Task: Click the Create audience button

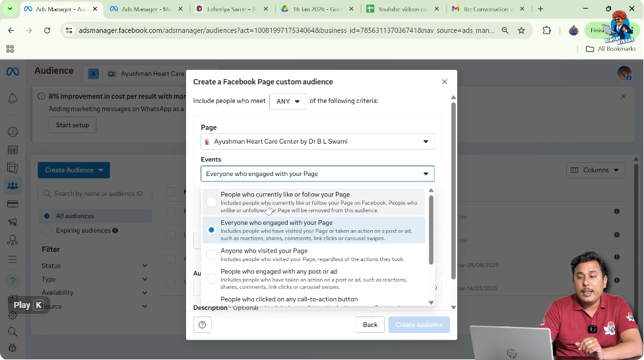Action: [419, 324]
